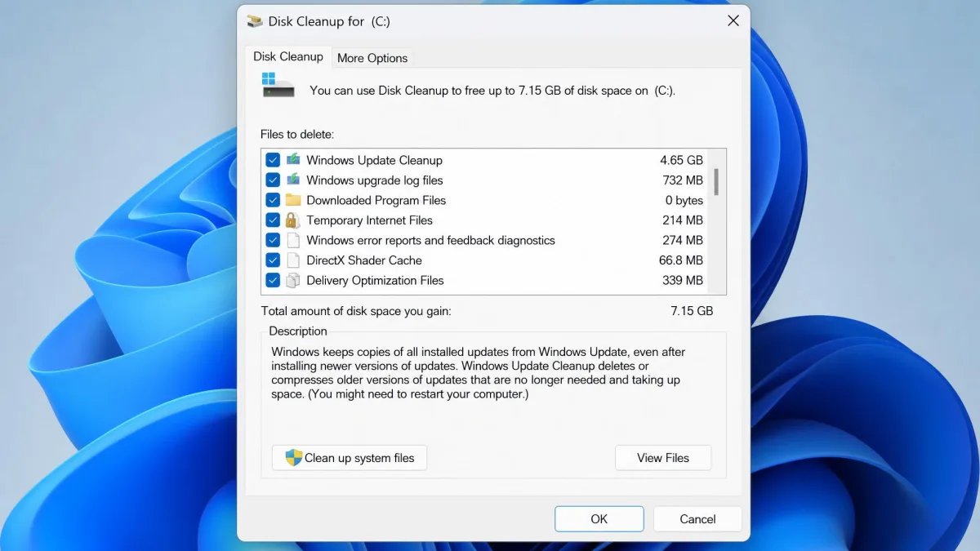Select the DirectX Shader Cache label
This screenshot has height=551, width=980.
pyautogui.click(x=364, y=260)
